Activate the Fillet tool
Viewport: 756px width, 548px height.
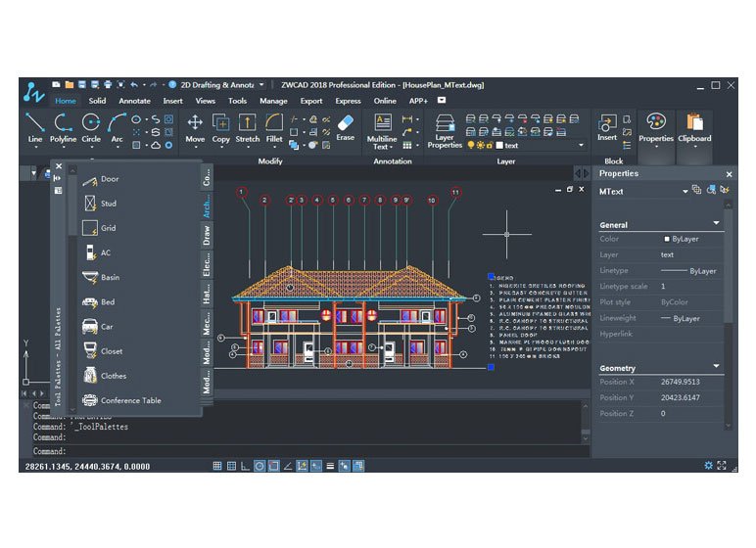click(x=274, y=128)
